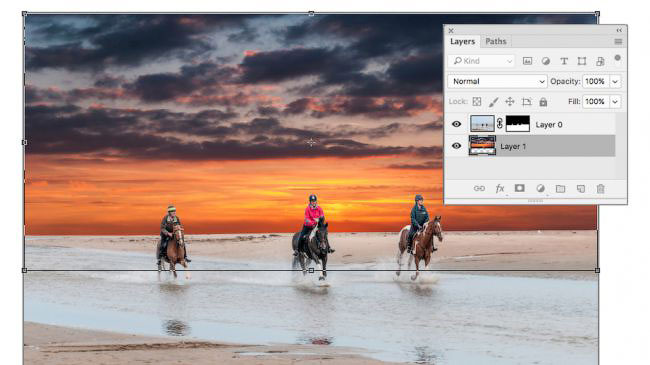Lock all with padlock icon
This screenshot has height=365, width=650.
coord(543,102)
